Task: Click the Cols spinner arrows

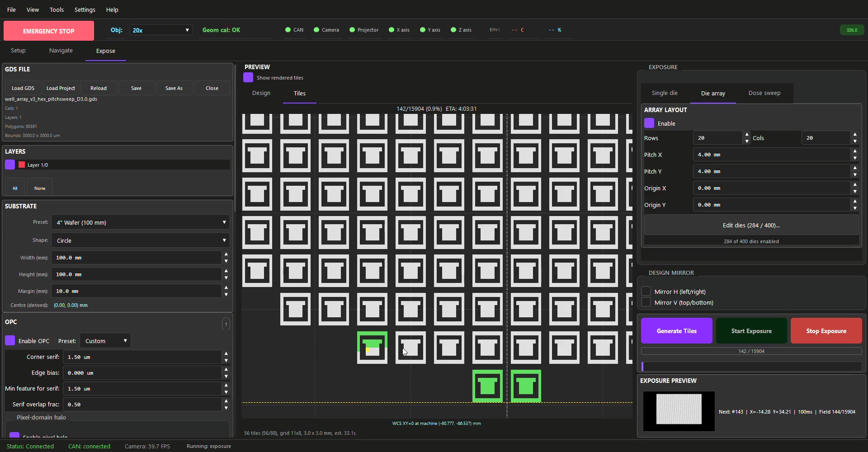Action: (x=854, y=138)
